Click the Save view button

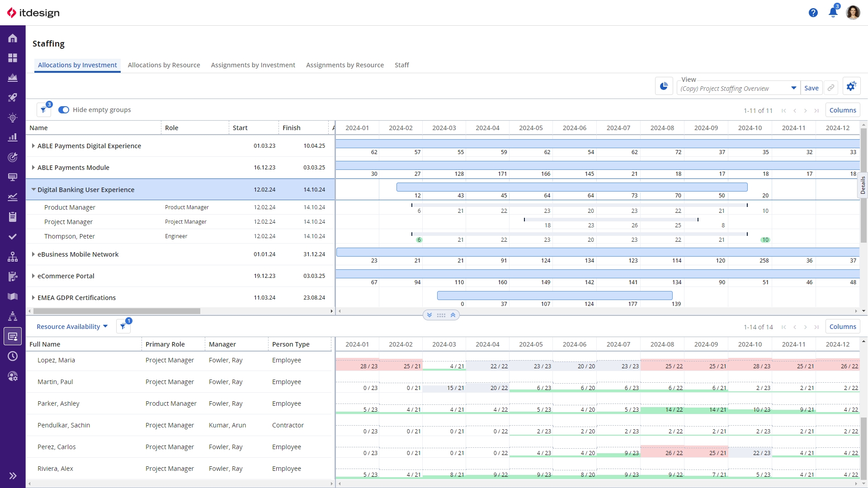tap(811, 88)
